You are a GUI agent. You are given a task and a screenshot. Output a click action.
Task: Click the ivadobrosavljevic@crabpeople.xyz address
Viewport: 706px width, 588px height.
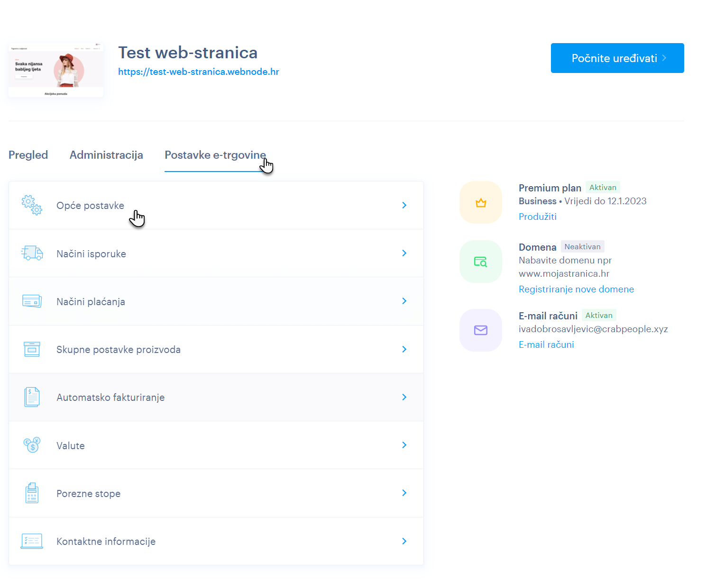593,329
